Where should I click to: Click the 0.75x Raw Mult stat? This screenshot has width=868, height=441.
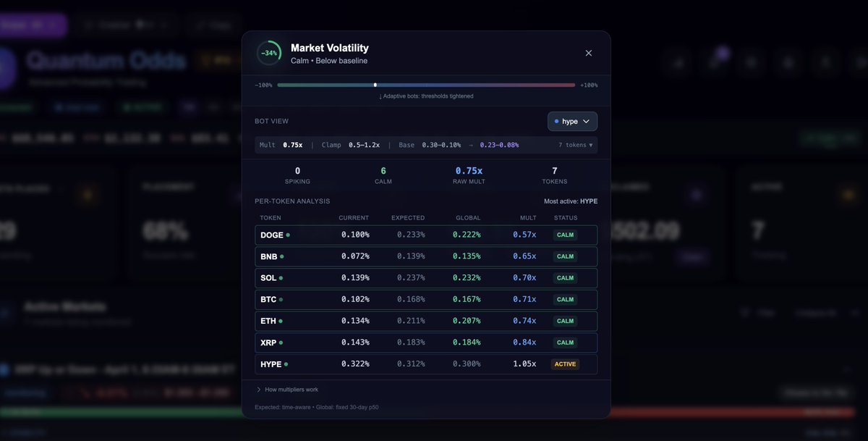pyautogui.click(x=469, y=175)
